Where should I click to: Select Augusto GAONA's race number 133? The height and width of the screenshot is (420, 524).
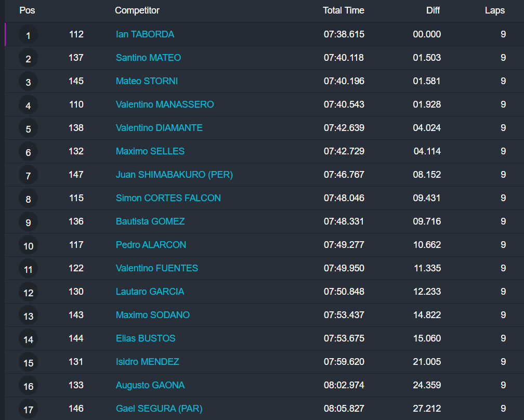tap(76, 385)
